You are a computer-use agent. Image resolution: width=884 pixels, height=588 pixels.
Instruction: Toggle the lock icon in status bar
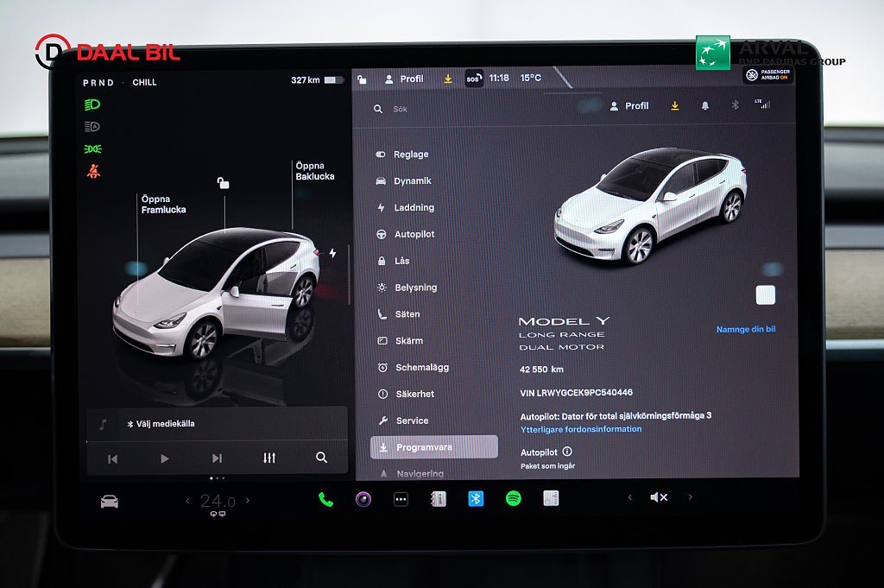tap(362, 79)
